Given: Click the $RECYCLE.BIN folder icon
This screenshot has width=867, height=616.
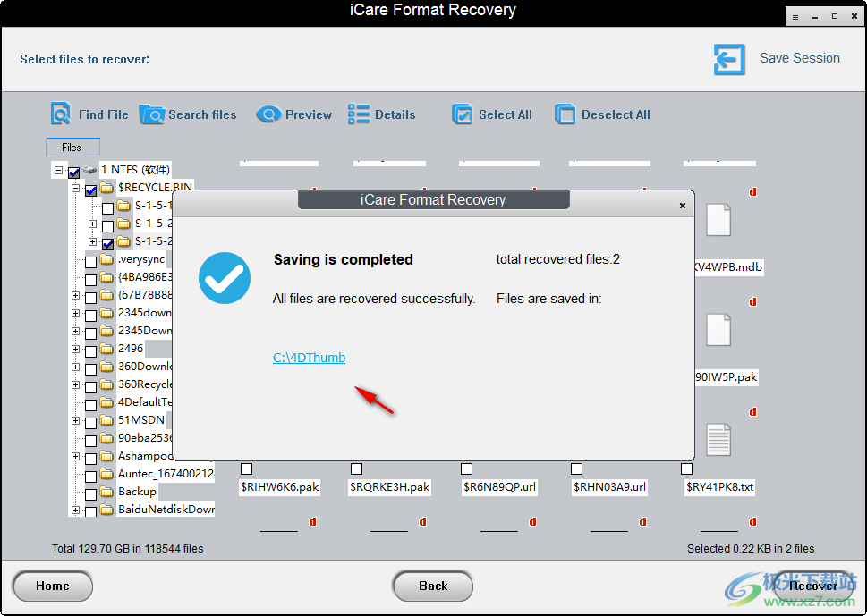Looking at the screenshot, I should click(x=106, y=187).
